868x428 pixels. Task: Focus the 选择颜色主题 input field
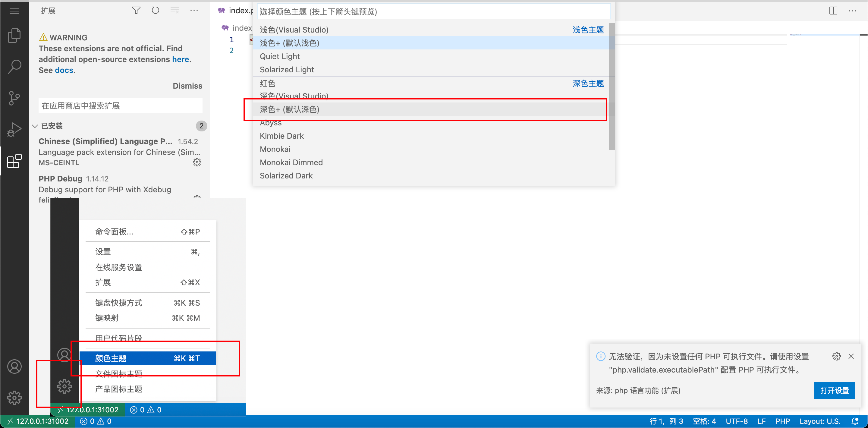coord(433,11)
